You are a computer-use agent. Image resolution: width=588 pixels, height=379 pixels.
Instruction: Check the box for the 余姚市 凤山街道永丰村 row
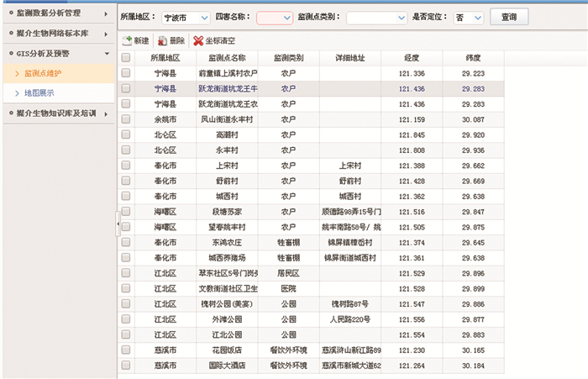click(126, 119)
